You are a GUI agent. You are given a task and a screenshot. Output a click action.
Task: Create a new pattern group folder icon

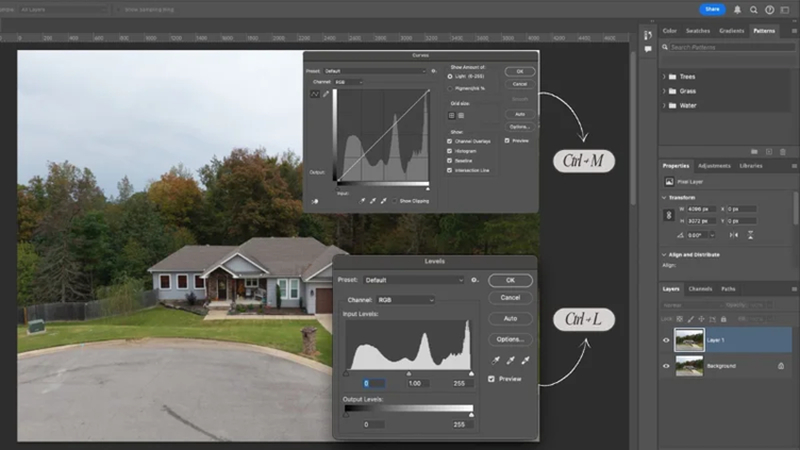(754, 152)
